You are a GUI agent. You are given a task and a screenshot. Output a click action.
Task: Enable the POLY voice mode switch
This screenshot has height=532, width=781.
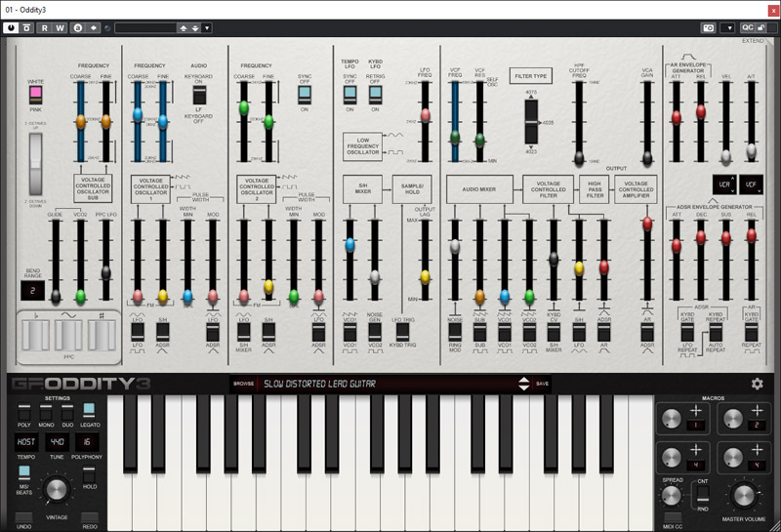(x=23, y=412)
